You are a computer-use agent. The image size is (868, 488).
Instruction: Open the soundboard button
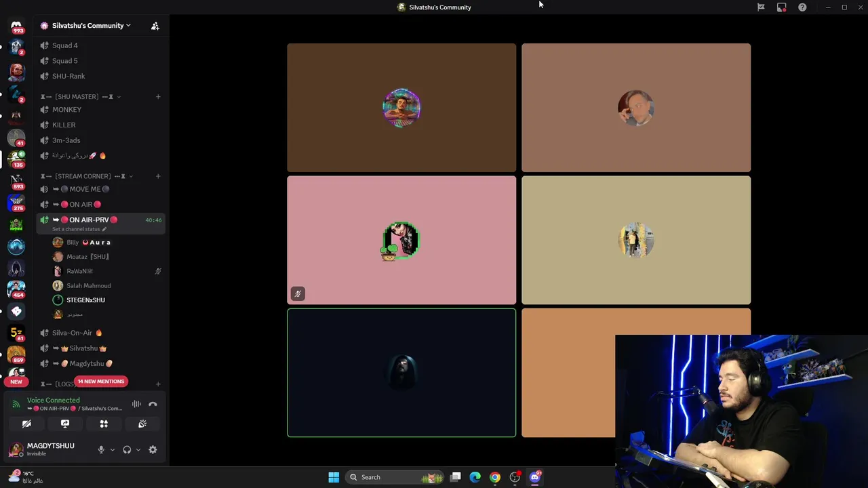point(142,424)
